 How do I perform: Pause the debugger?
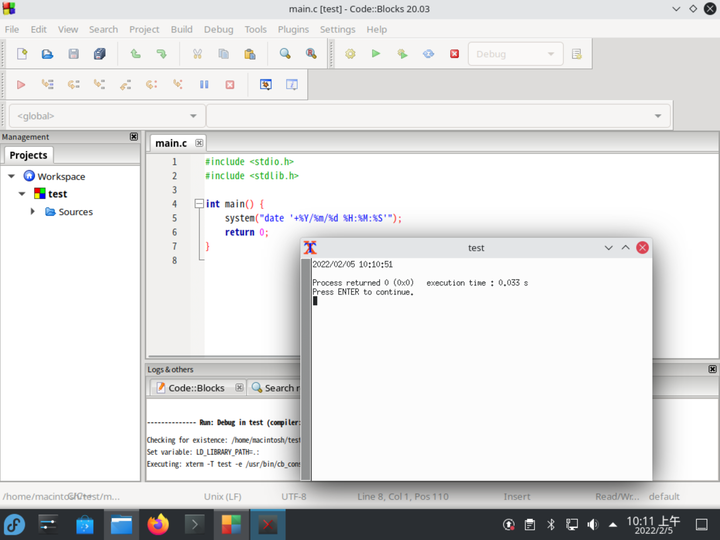[204, 84]
